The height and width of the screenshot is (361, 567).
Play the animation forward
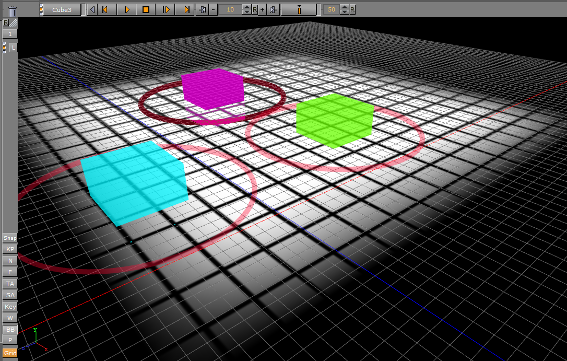point(127,10)
